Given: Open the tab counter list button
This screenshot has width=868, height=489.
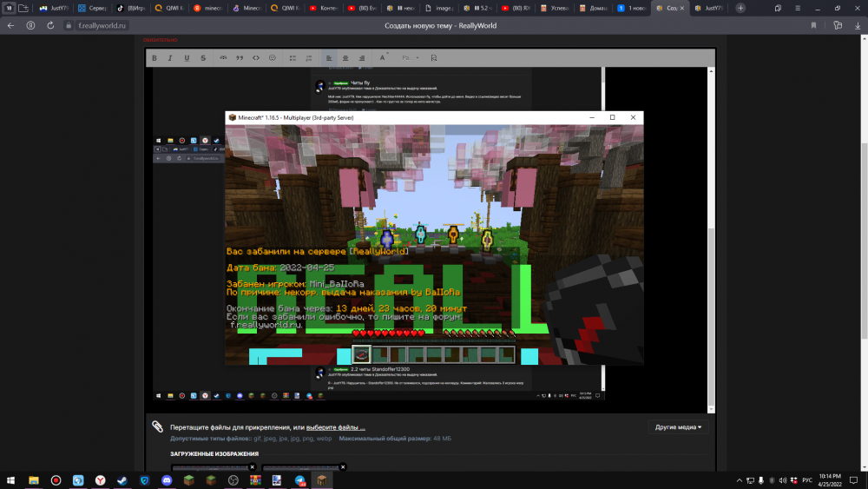Looking at the screenshot, I should click(x=9, y=8).
